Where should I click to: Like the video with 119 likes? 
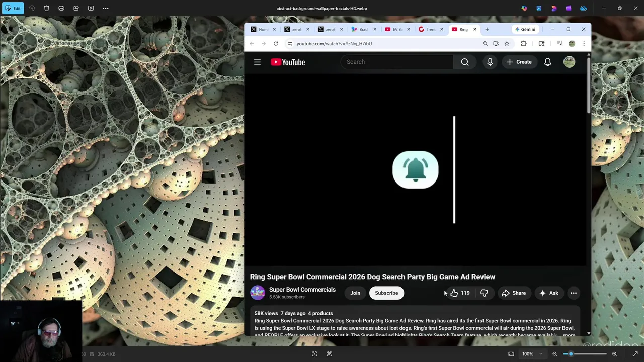coord(460,293)
